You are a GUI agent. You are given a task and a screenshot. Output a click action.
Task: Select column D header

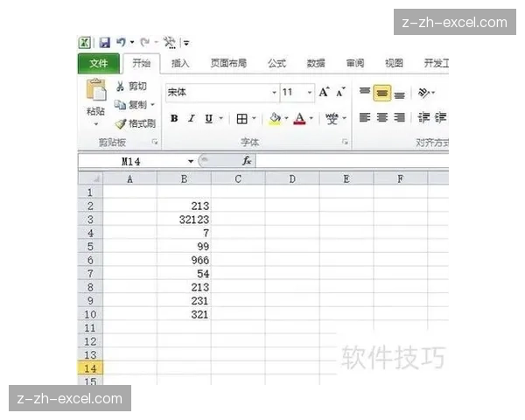click(x=292, y=178)
